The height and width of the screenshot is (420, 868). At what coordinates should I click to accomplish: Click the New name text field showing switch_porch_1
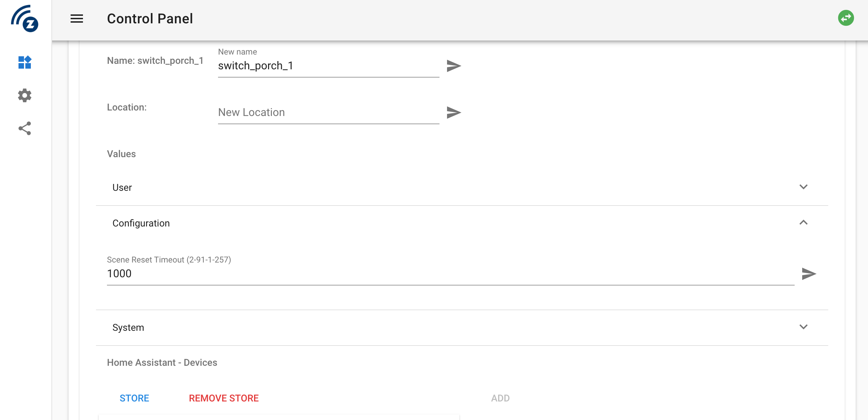(326, 66)
